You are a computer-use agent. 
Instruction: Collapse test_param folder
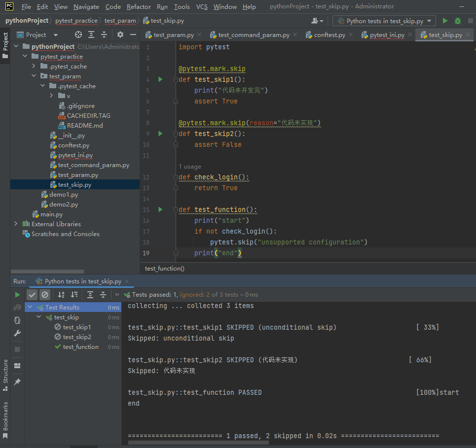(34, 76)
